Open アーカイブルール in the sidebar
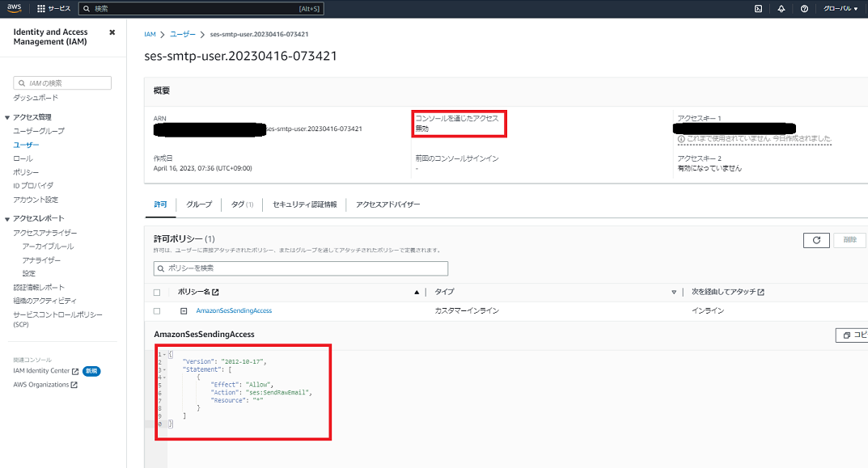868x468 pixels. (x=48, y=247)
